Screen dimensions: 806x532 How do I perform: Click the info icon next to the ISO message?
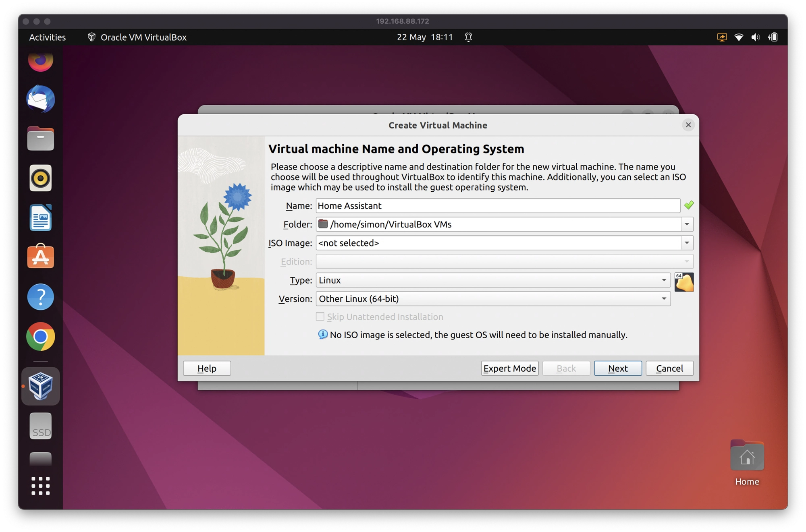click(x=323, y=334)
